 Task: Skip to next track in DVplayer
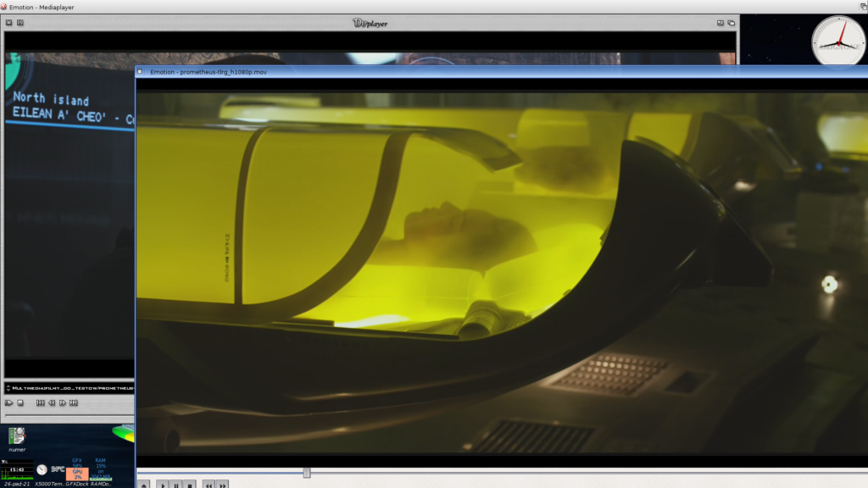[x=74, y=402]
